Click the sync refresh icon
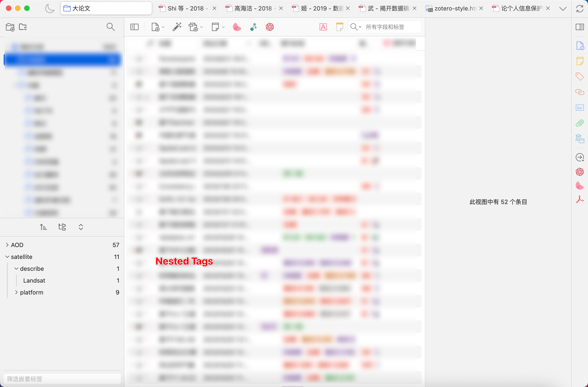Image resolution: width=588 pixels, height=387 pixels. (580, 9)
